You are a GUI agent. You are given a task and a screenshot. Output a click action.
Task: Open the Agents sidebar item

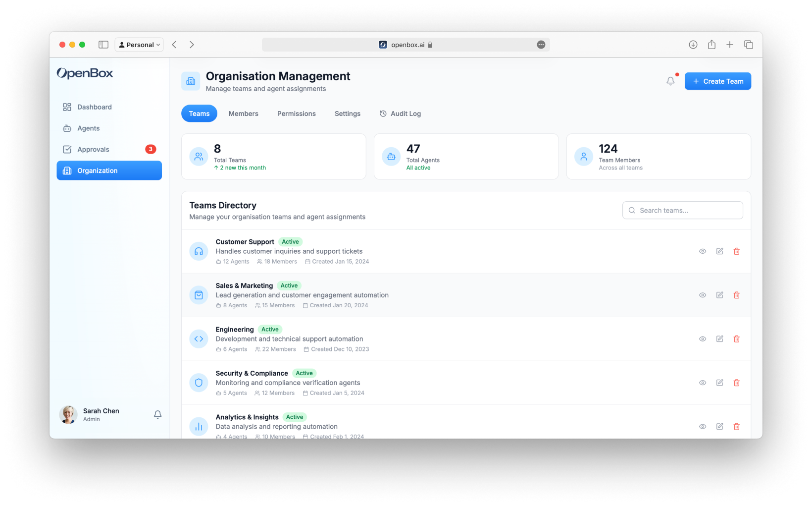click(x=88, y=128)
